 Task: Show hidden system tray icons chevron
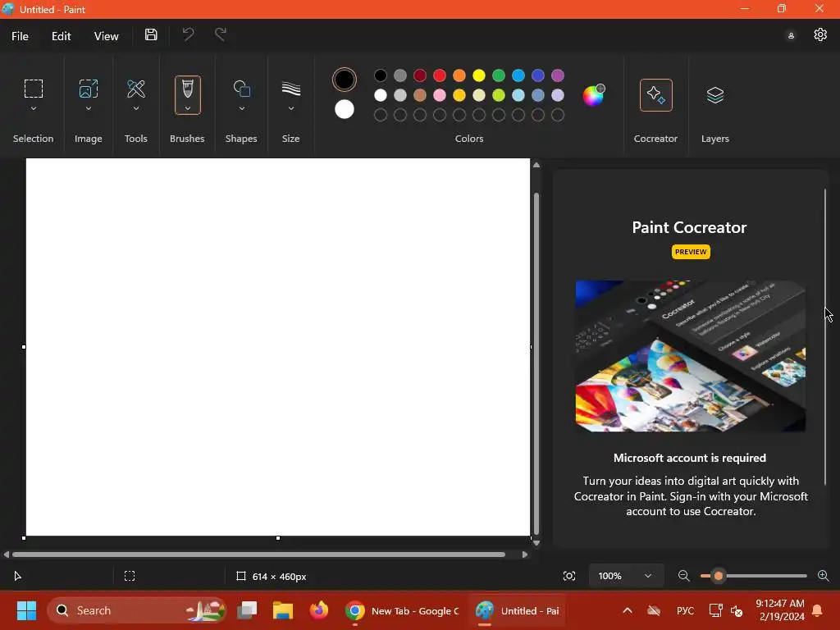click(628, 610)
